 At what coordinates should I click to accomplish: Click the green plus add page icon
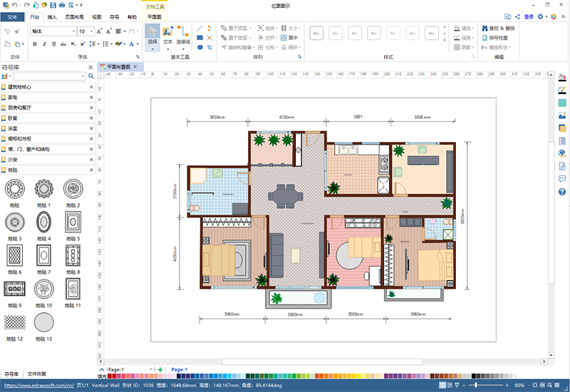point(160,369)
